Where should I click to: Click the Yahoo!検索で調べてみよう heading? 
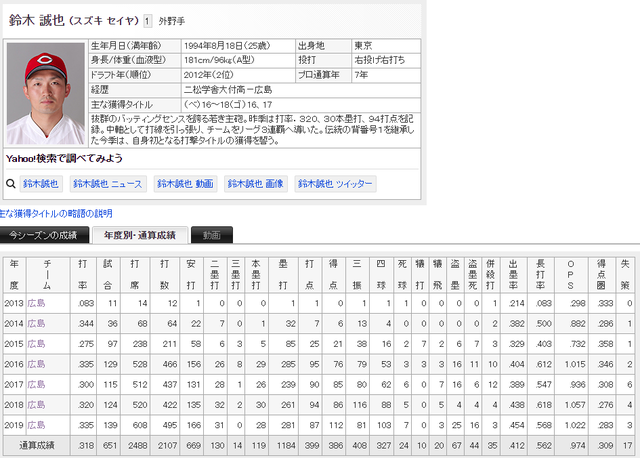[64, 158]
